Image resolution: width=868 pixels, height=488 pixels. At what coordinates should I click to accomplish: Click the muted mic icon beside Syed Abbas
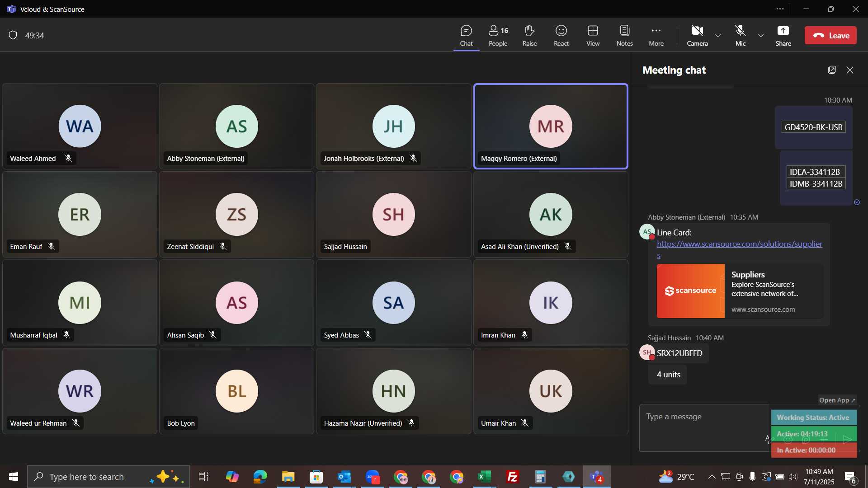(368, 335)
